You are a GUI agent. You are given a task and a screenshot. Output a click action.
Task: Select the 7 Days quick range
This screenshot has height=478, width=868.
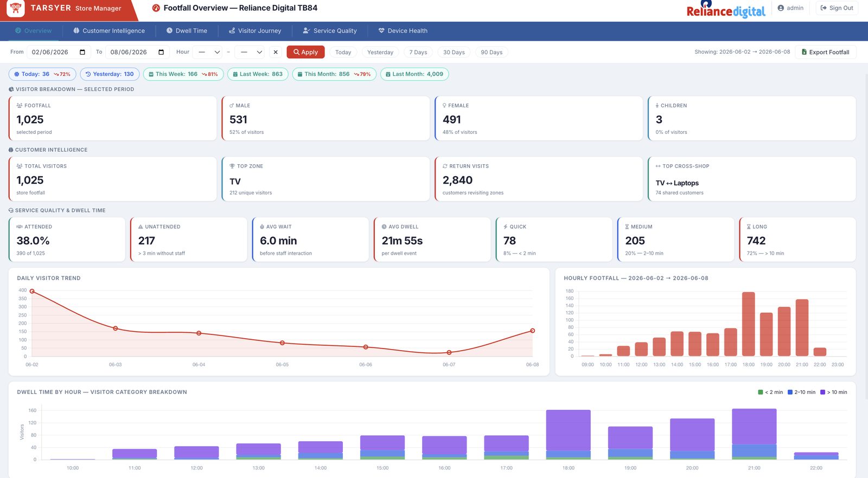click(x=418, y=52)
